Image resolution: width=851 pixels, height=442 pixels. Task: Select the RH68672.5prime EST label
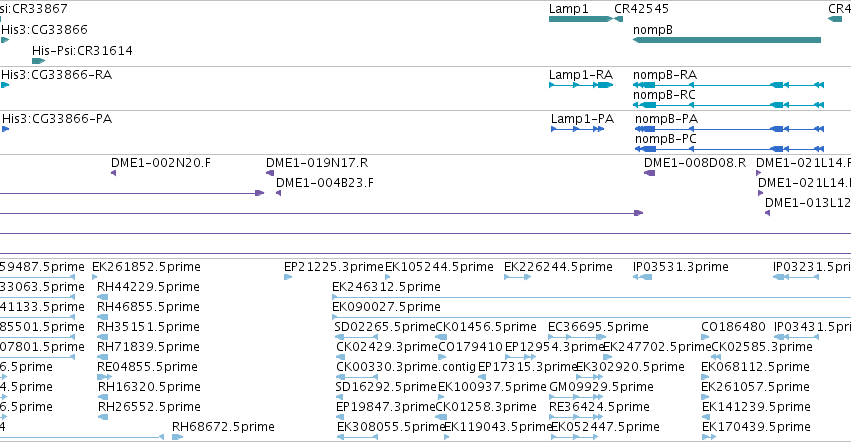point(223,427)
